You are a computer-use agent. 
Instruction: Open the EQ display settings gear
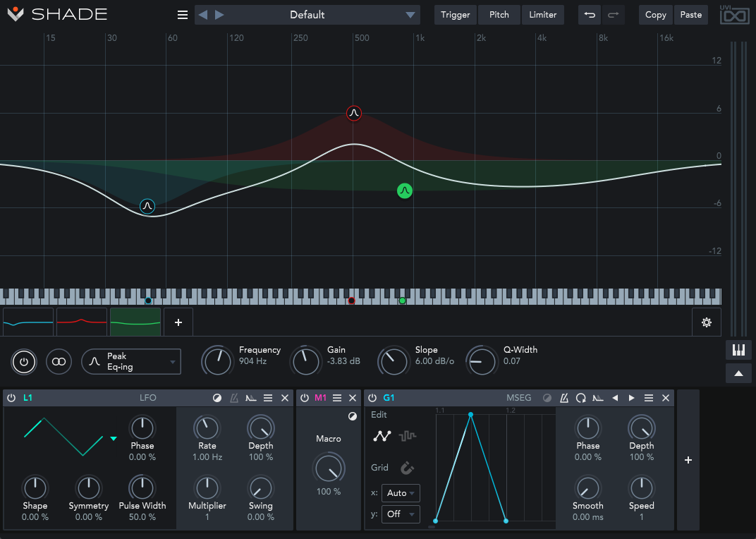[706, 322]
